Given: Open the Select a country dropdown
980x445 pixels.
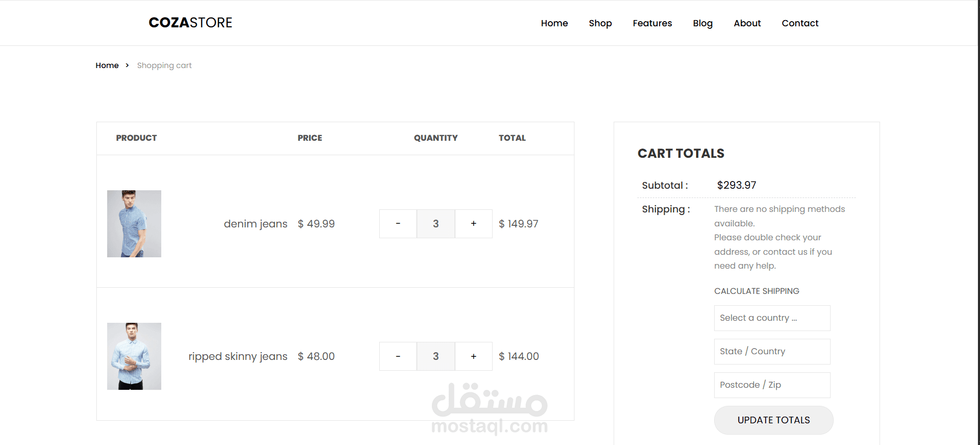Looking at the screenshot, I should point(772,318).
